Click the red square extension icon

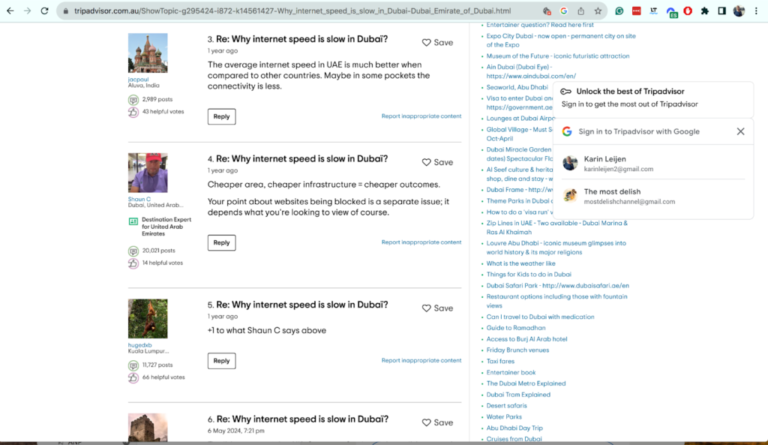pos(636,11)
